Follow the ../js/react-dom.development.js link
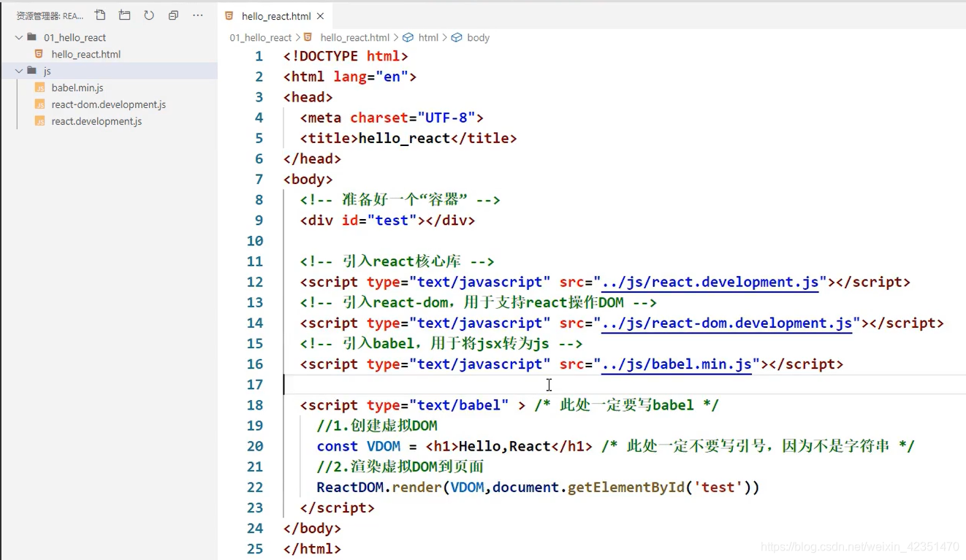This screenshot has width=966, height=560. coord(726,323)
